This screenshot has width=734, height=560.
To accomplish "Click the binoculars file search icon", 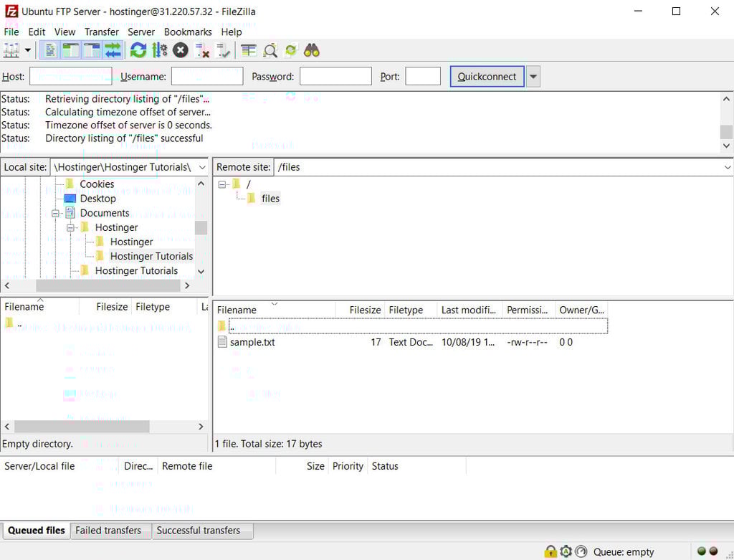I will (311, 50).
